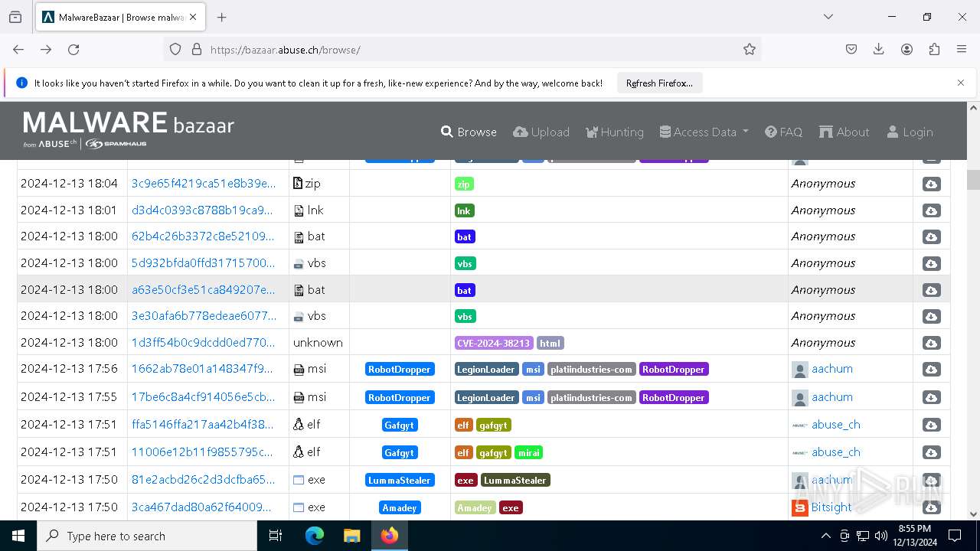
Task: Click the Refresh Firefox button
Action: (659, 83)
